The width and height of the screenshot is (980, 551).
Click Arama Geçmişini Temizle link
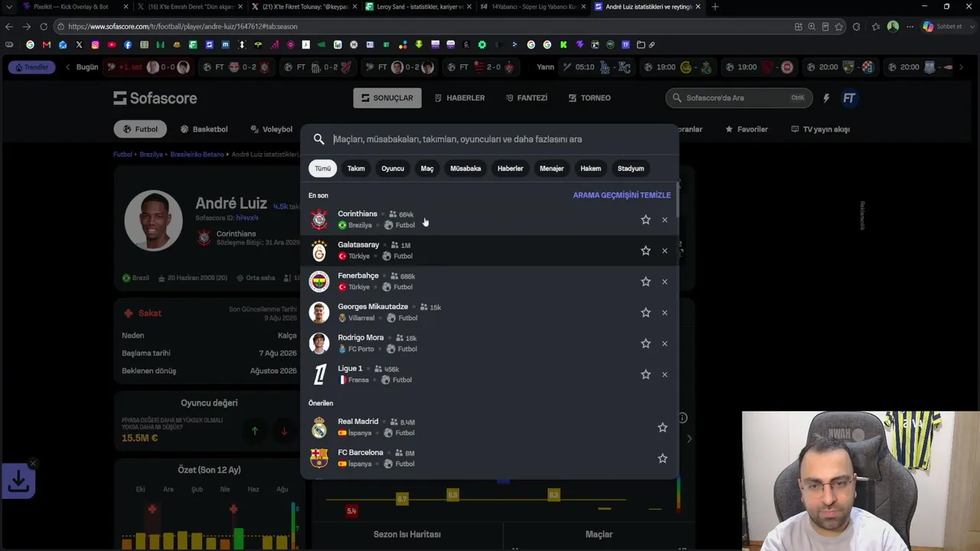pyautogui.click(x=622, y=195)
